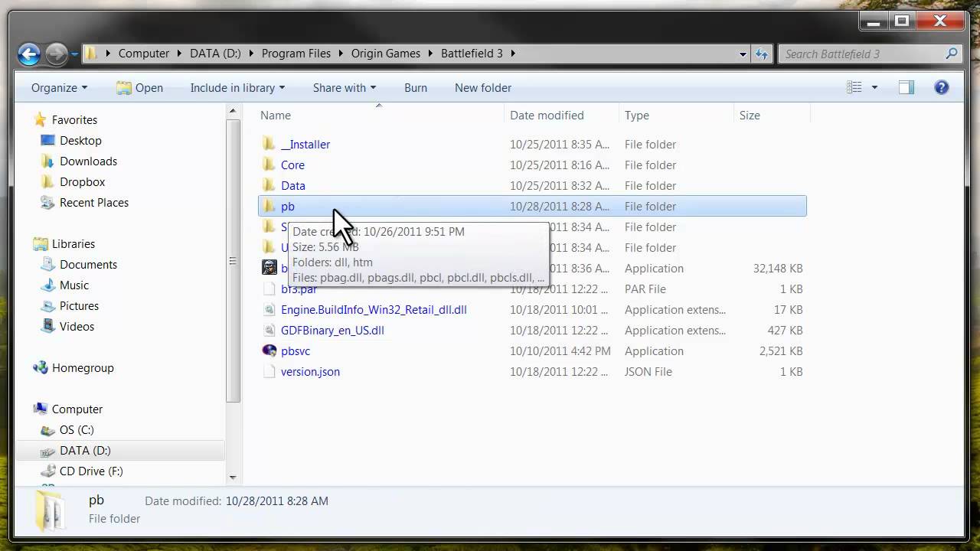Change your view icon button
The width and height of the screenshot is (980, 551).
(854, 87)
